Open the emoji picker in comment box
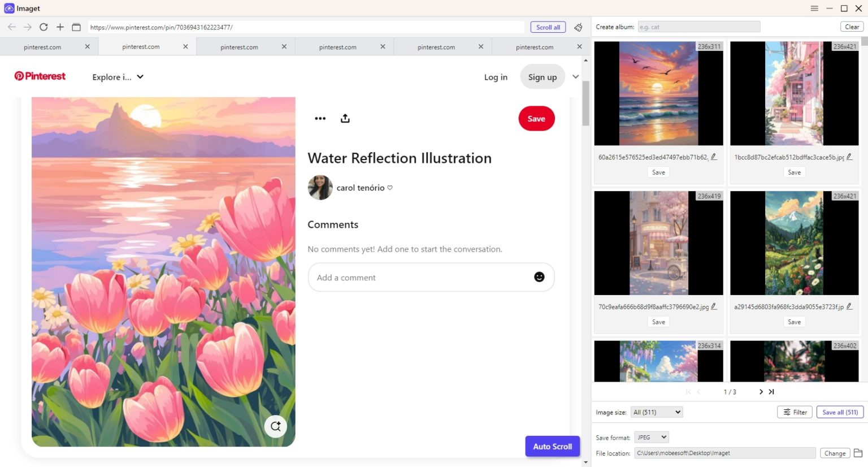The height and width of the screenshot is (467, 868). [x=539, y=277]
